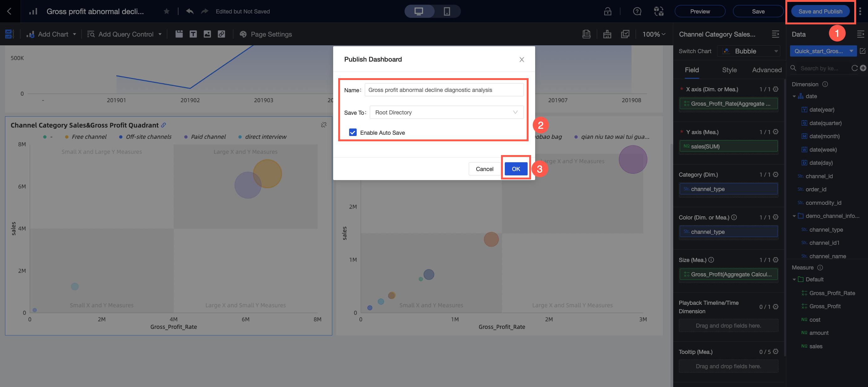Click the lock icon in top bar

(607, 12)
